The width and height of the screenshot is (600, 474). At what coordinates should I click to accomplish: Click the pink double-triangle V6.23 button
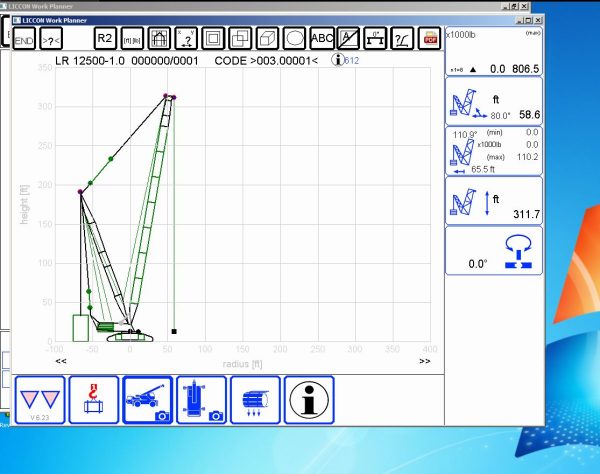tap(40, 400)
